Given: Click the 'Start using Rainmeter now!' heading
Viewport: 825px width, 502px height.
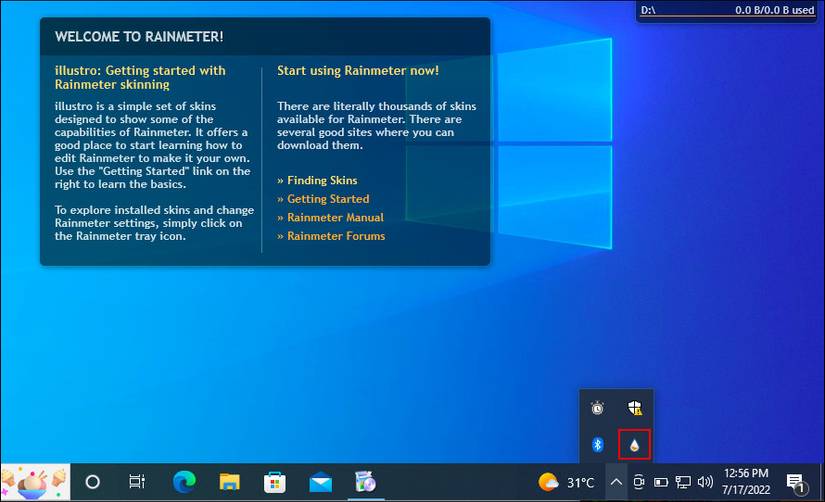Looking at the screenshot, I should (x=358, y=71).
